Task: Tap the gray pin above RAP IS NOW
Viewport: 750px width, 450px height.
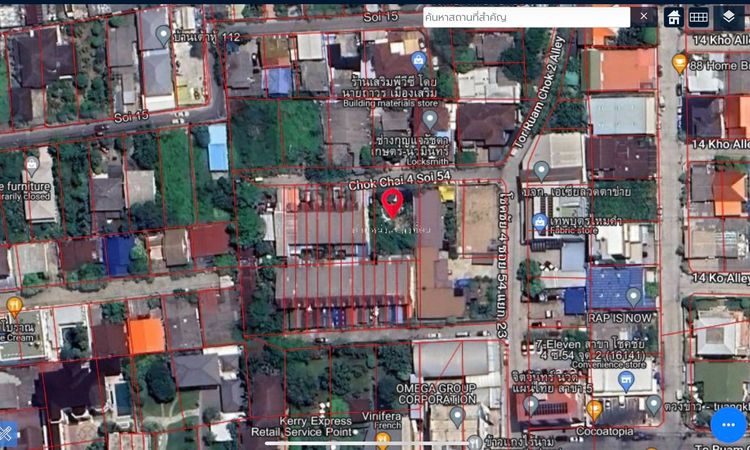Action: pos(633,297)
